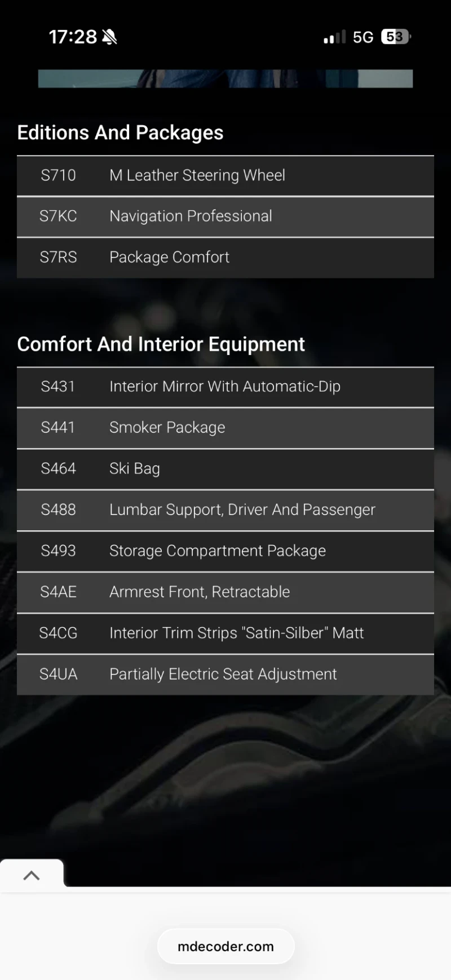Tap the Comfort And Interior Equipment heading
Image resolution: width=451 pixels, height=980 pixels.
[161, 344]
